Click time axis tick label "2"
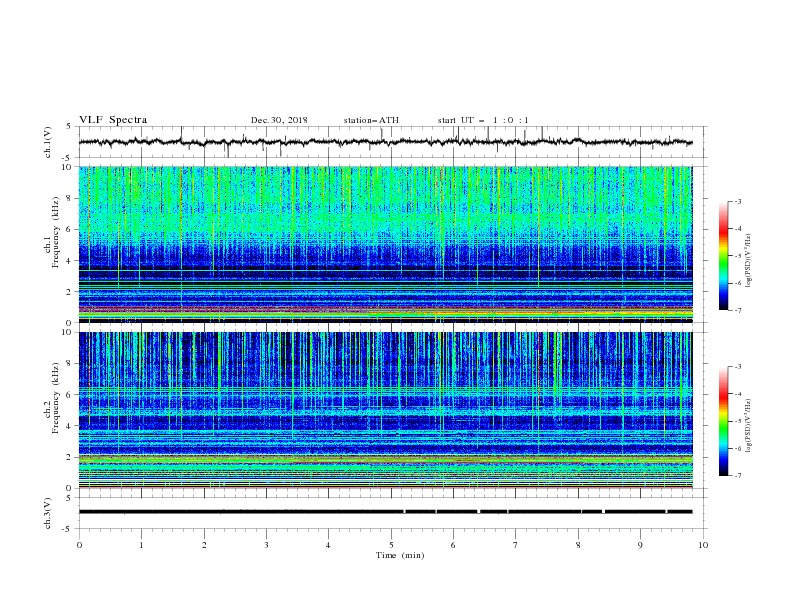This screenshot has width=792, height=612. [x=204, y=545]
